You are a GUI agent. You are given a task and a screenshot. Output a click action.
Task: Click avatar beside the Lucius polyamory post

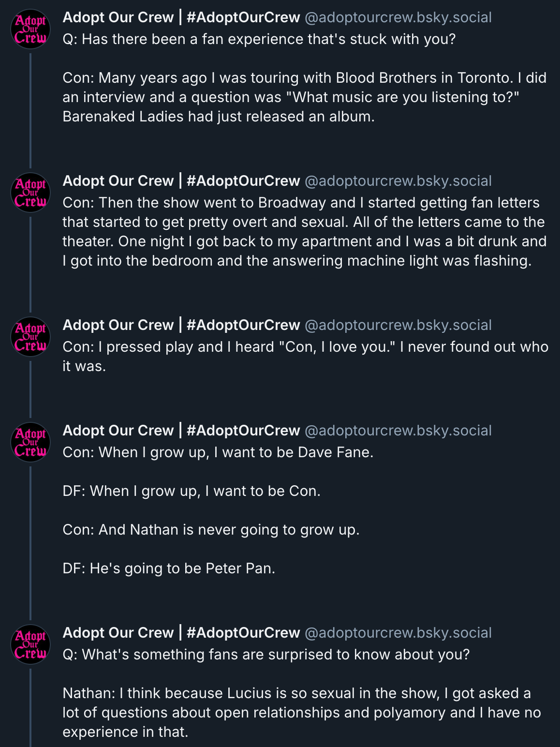(30, 644)
